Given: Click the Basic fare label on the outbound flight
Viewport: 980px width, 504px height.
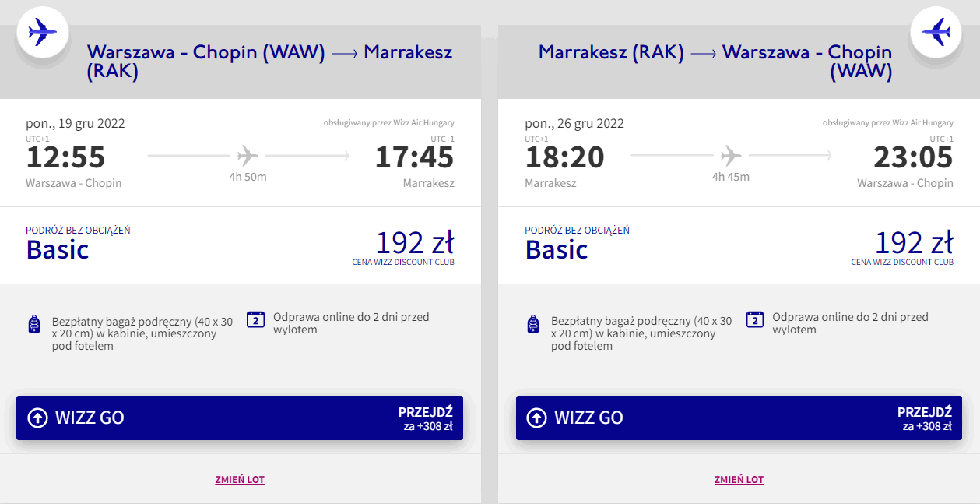Looking at the screenshot, I should (x=58, y=249).
